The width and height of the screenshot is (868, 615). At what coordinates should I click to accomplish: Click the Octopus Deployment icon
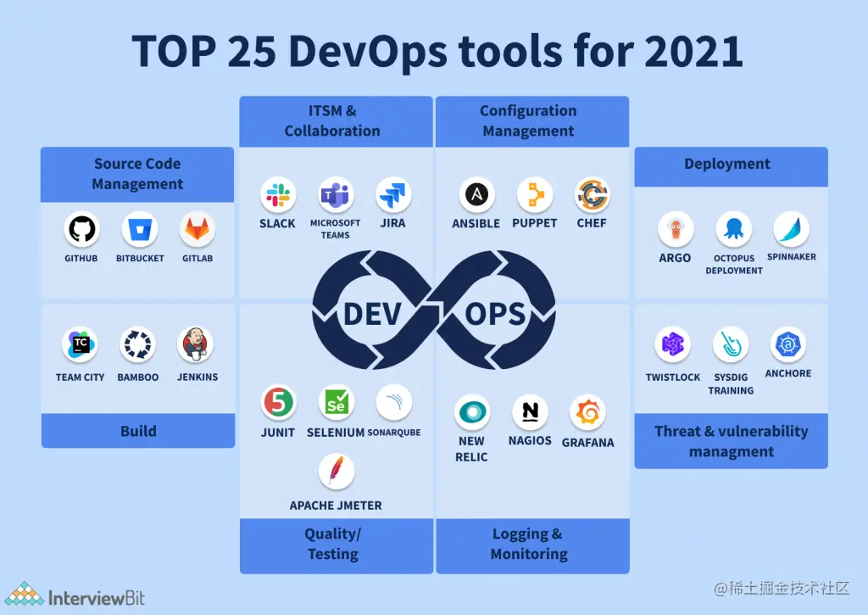[x=733, y=229]
